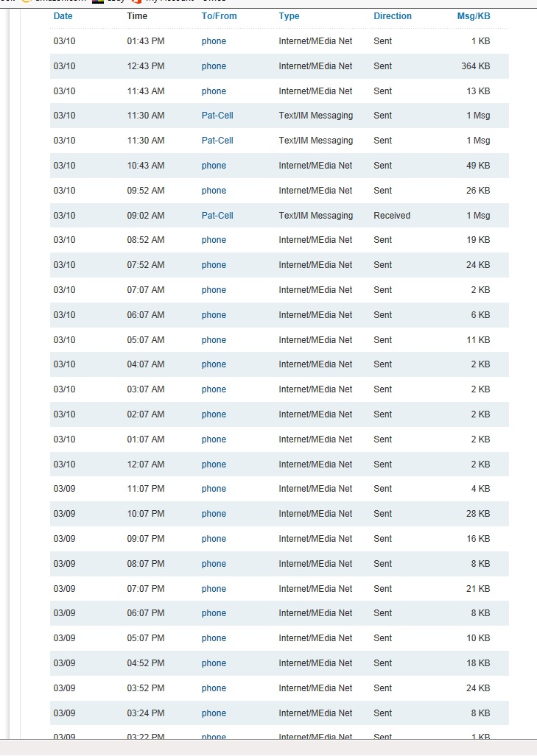Sort by the Type column header
This screenshot has height=756, width=537.
(289, 16)
